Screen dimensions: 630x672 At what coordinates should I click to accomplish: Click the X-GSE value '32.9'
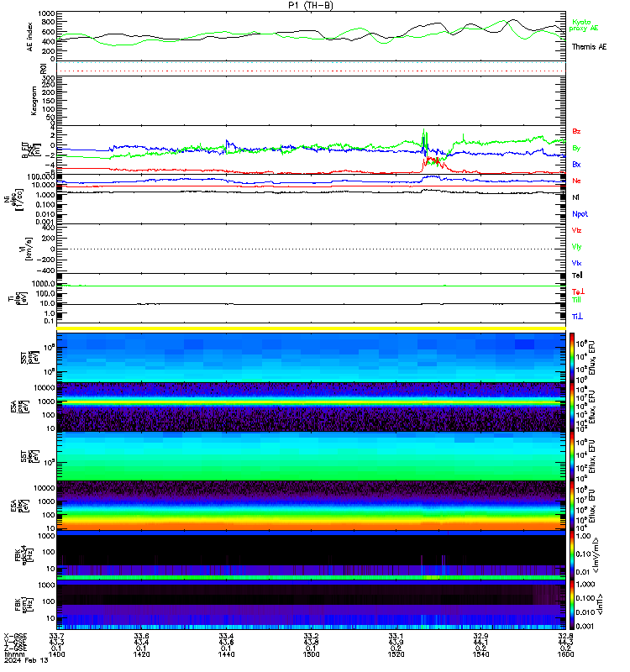click(x=480, y=637)
